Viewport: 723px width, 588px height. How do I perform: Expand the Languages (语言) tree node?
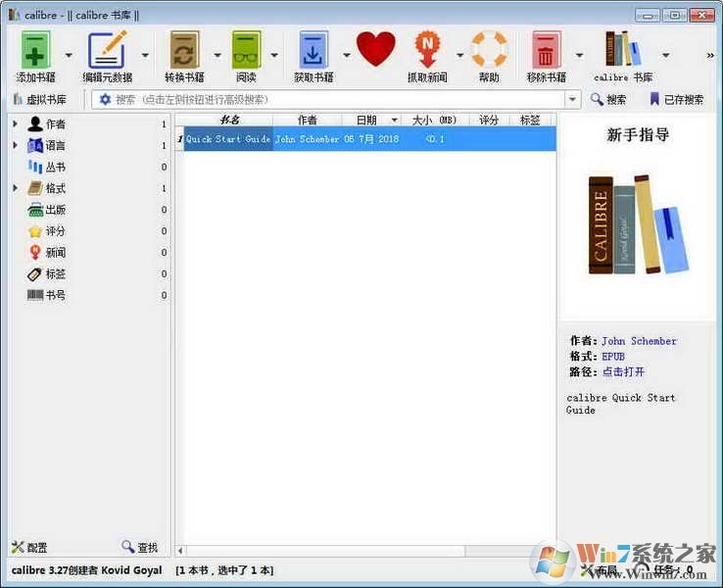click(x=16, y=145)
